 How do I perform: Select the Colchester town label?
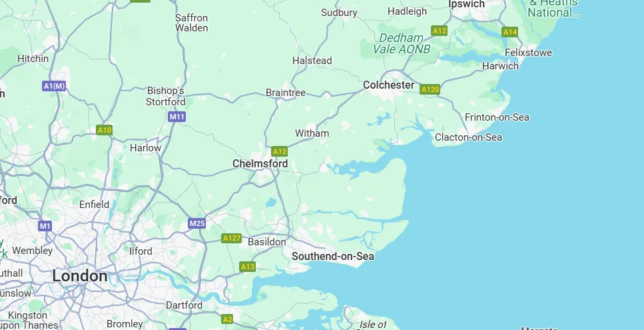pos(388,85)
